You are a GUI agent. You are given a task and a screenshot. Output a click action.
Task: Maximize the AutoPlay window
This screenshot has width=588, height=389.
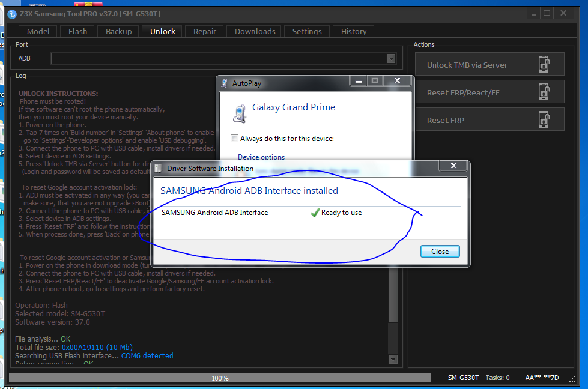(375, 81)
